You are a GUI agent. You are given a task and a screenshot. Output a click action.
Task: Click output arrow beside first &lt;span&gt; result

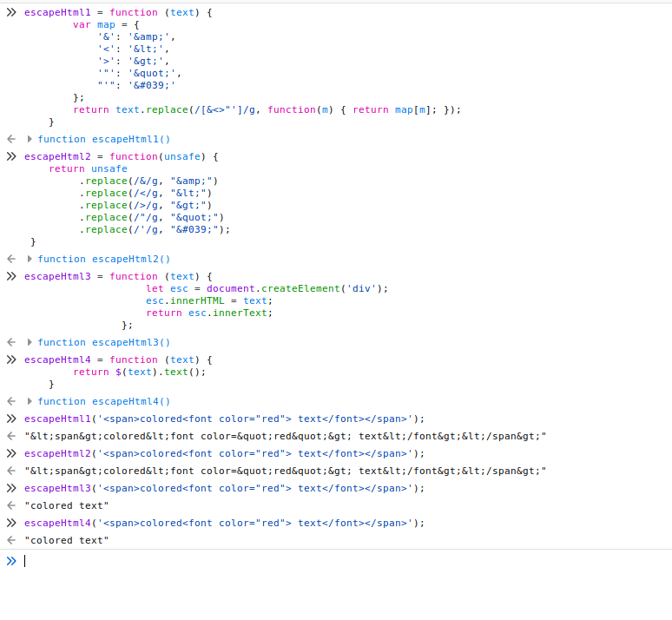click(x=11, y=436)
